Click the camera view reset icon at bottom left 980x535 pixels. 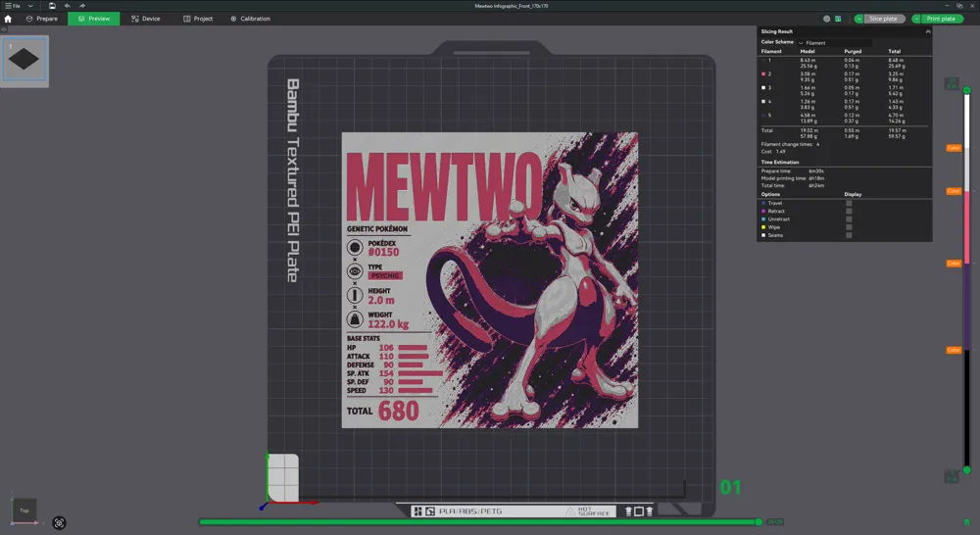[60, 523]
